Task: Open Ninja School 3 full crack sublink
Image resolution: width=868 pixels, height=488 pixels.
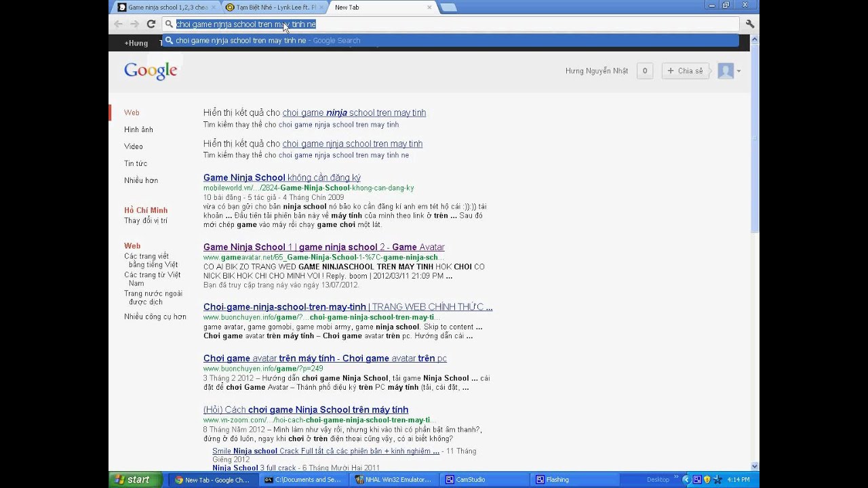Action: tap(255, 468)
